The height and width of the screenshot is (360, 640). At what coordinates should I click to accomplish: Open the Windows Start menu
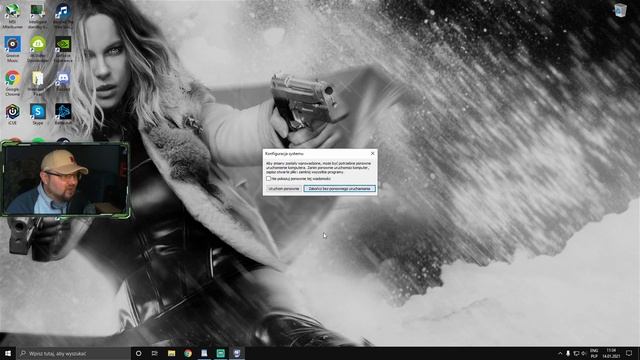tap(8, 353)
